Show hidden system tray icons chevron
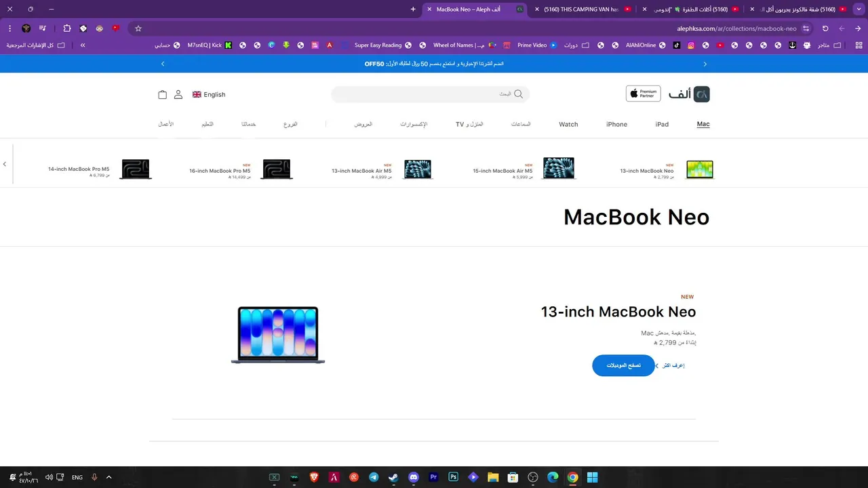The image size is (868, 488). pos(108,477)
